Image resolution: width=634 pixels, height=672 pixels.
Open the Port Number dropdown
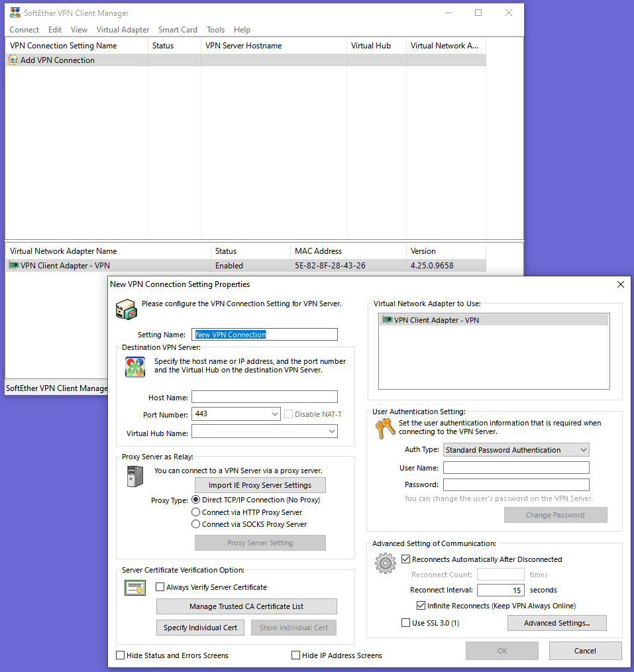coord(274,414)
